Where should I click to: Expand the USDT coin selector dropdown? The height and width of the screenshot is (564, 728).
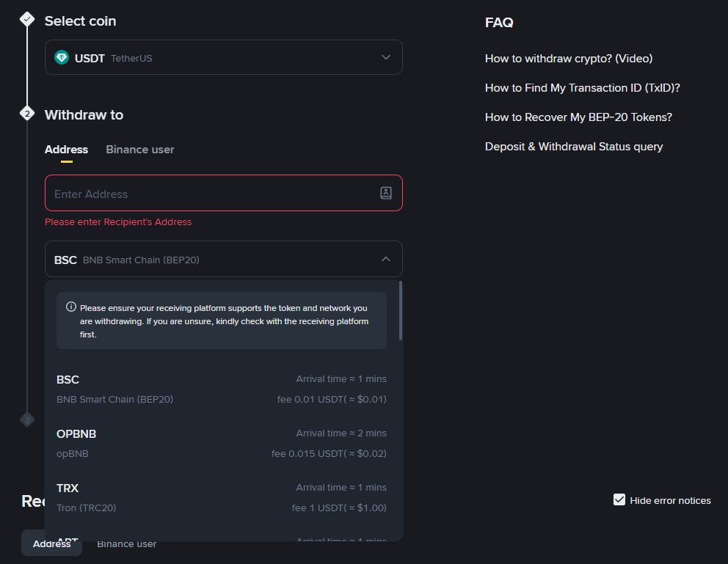pyautogui.click(x=386, y=57)
